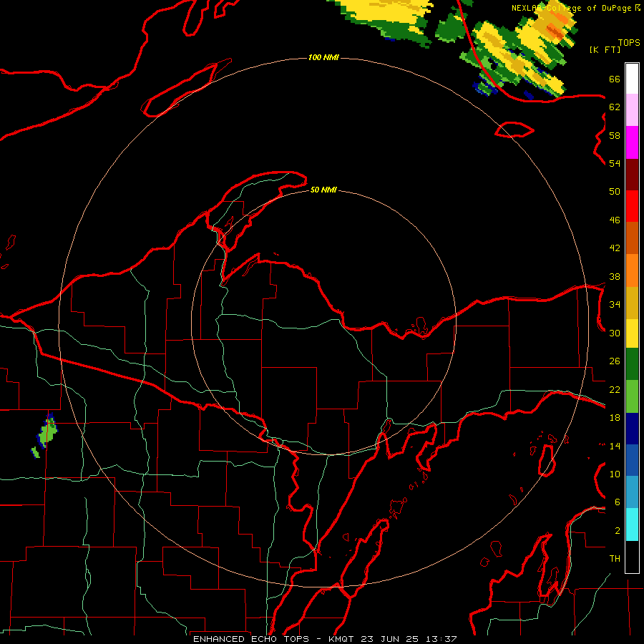Select the '58' legend value
644x644 pixels.
click(615, 135)
